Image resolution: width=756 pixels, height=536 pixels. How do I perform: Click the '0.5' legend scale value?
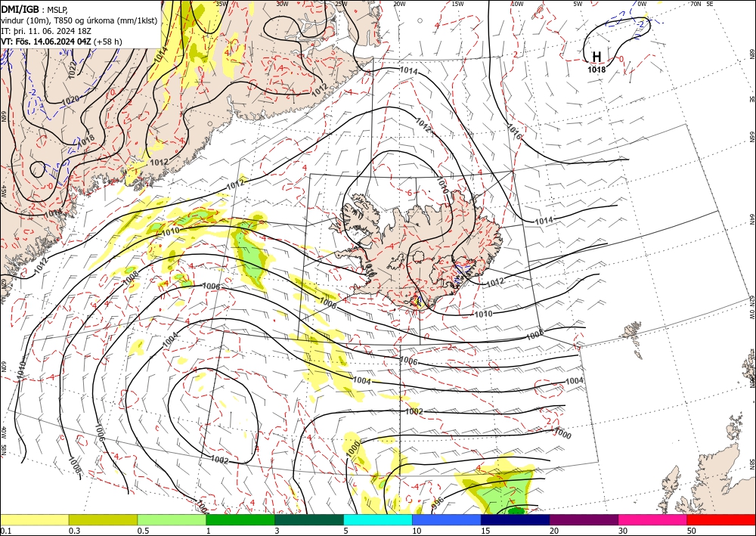coord(143,531)
